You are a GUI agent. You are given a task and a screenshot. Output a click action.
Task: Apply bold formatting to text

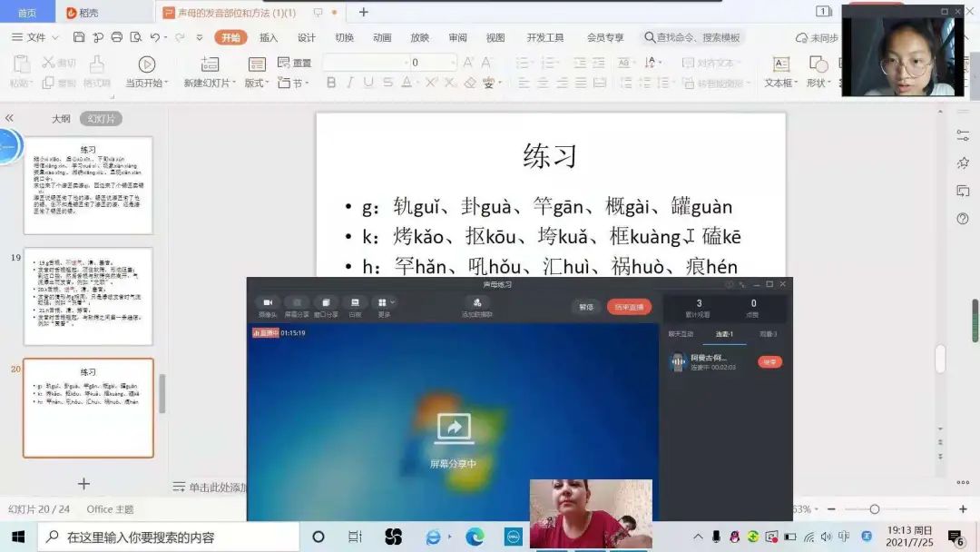pyautogui.click(x=331, y=83)
